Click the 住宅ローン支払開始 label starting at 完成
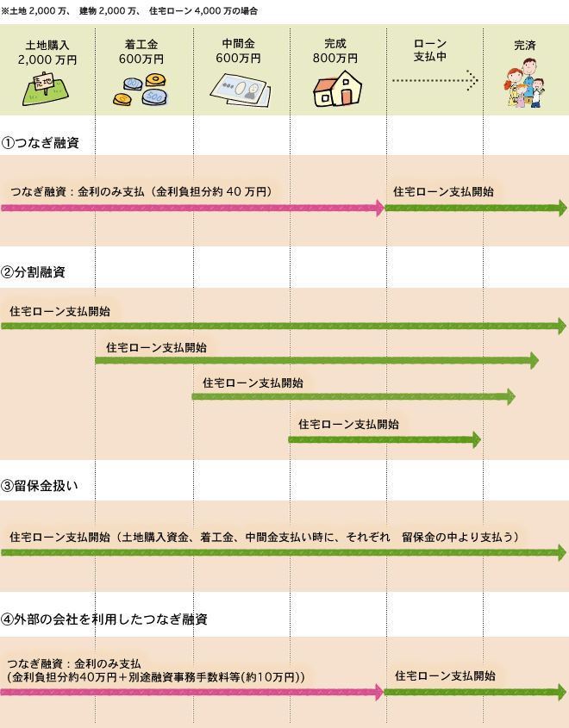Image resolution: width=569 pixels, height=728 pixels. (x=349, y=424)
